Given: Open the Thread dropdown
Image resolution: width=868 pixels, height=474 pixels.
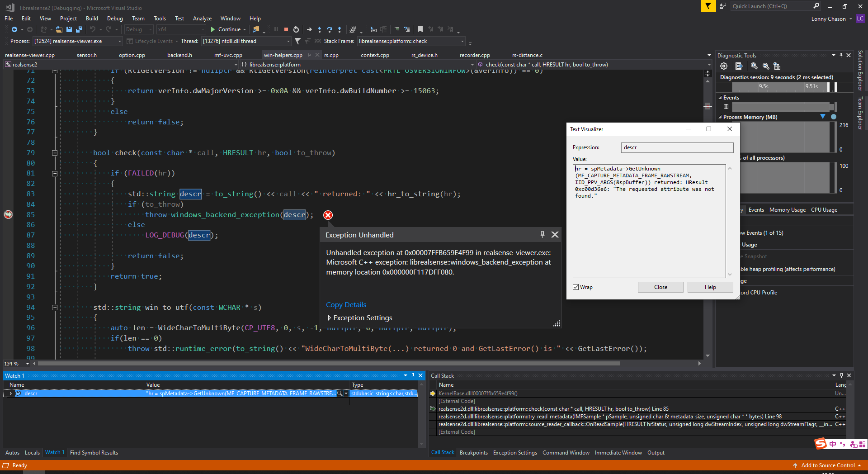Looking at the screenshot, I should (288, 41).
